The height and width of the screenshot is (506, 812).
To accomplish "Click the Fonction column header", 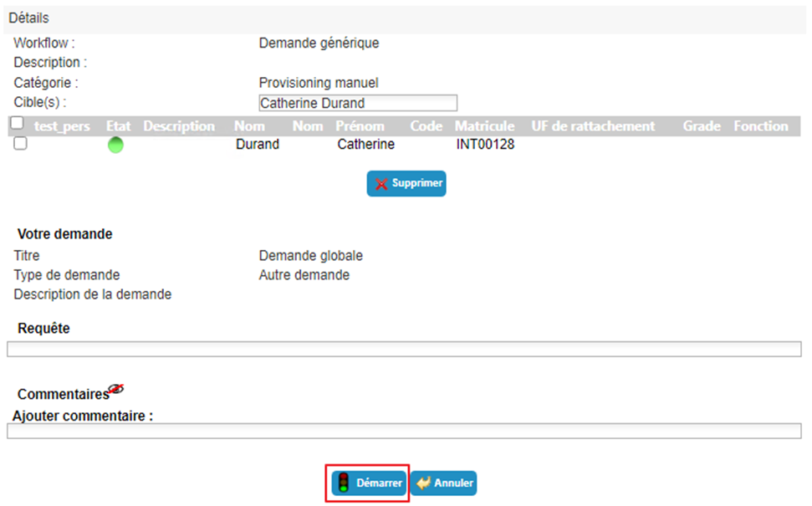I will click(761, 126).
